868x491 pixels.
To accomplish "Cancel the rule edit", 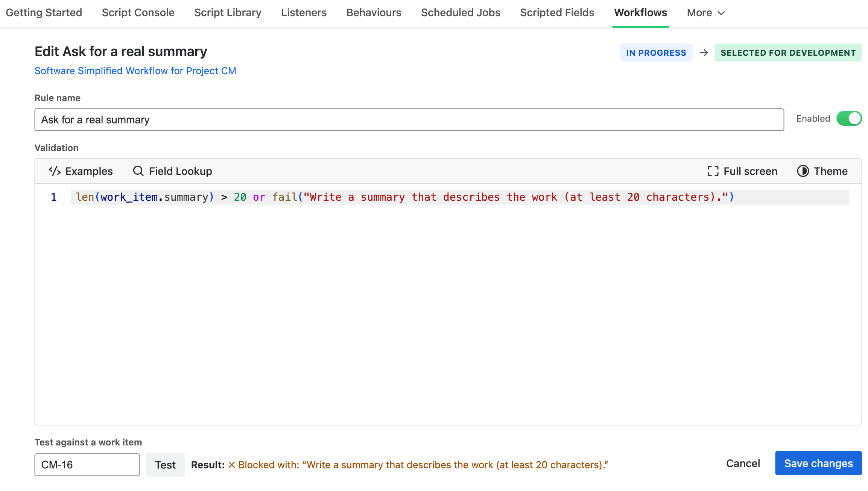I will click(x=743, y=464).
